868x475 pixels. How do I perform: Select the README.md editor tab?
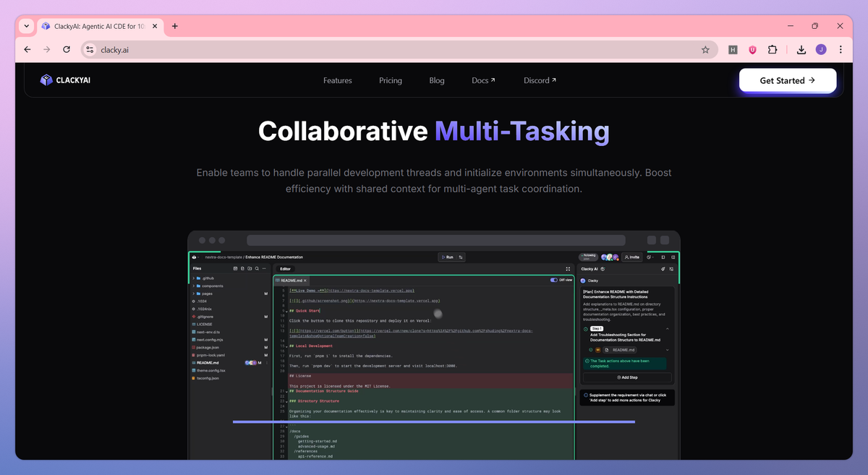[x=291, y=281]
